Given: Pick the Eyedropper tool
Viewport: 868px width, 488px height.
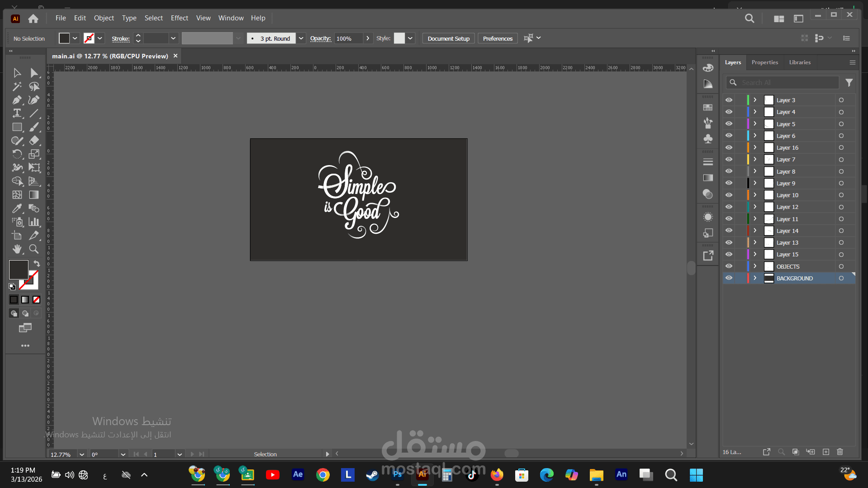Looking at the screenshot, I should tap(18, 208).
